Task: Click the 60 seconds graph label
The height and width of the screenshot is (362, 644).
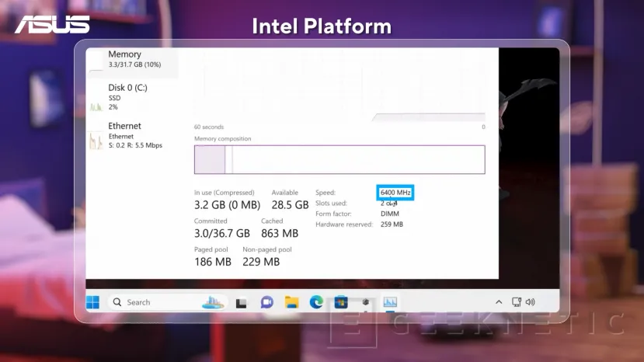Action: pyautogui.click(x=209, y=127)
